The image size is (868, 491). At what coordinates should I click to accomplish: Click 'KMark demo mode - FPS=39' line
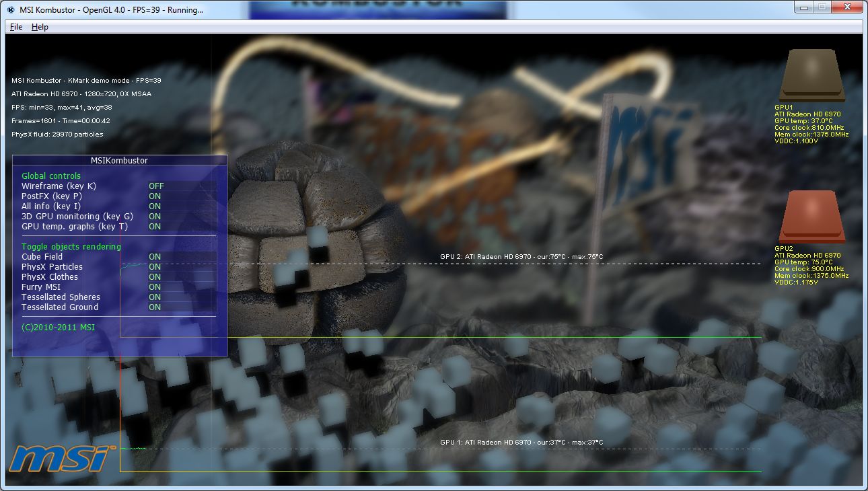click(x=86, y=81)
